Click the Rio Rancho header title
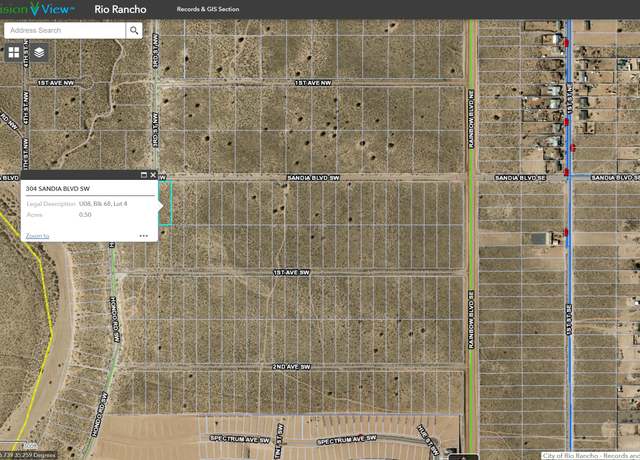The height and width of the screenshot is (460, 640). pyautogui.click(x=120, y=9)
